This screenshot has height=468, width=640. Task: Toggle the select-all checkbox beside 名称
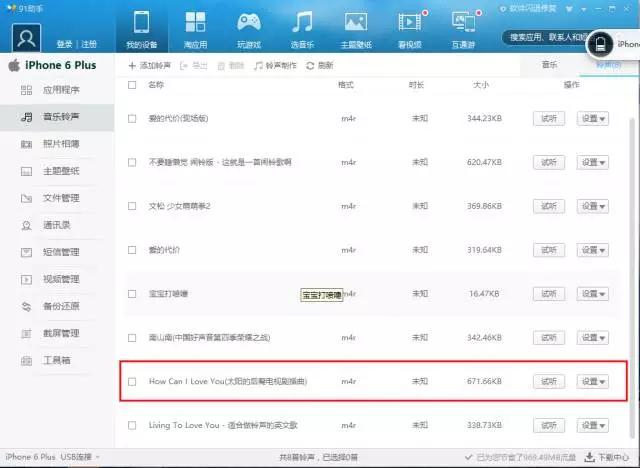[132, 85]
